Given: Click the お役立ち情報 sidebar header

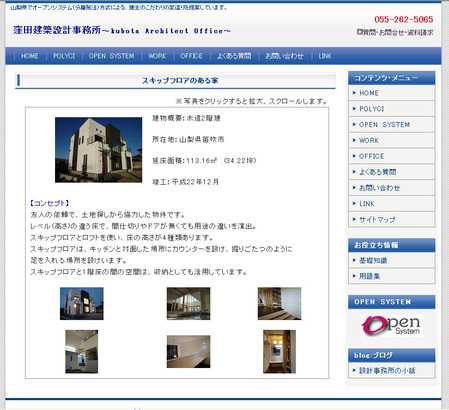Looking at the screenshot, I should pos(392,245).
